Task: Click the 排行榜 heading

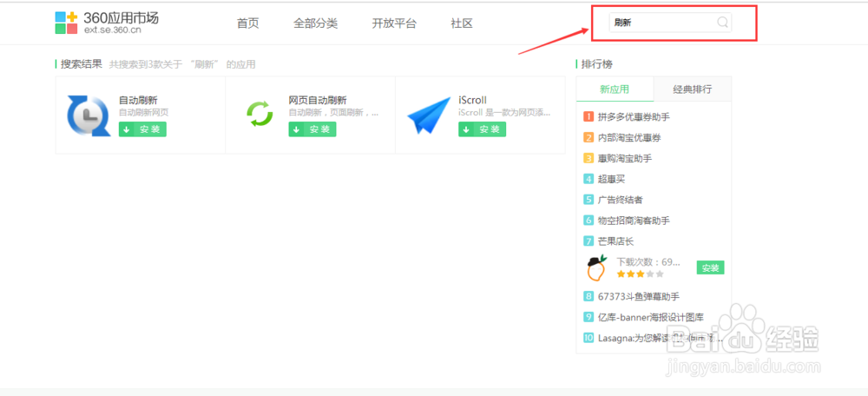Action: click(597, 63)
